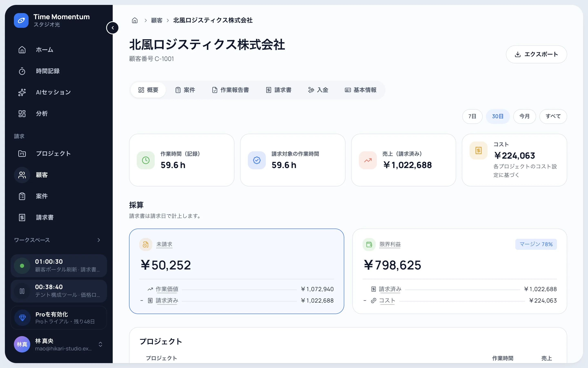
Task: Click the マージン 78% badge
Action: (536, 244)
